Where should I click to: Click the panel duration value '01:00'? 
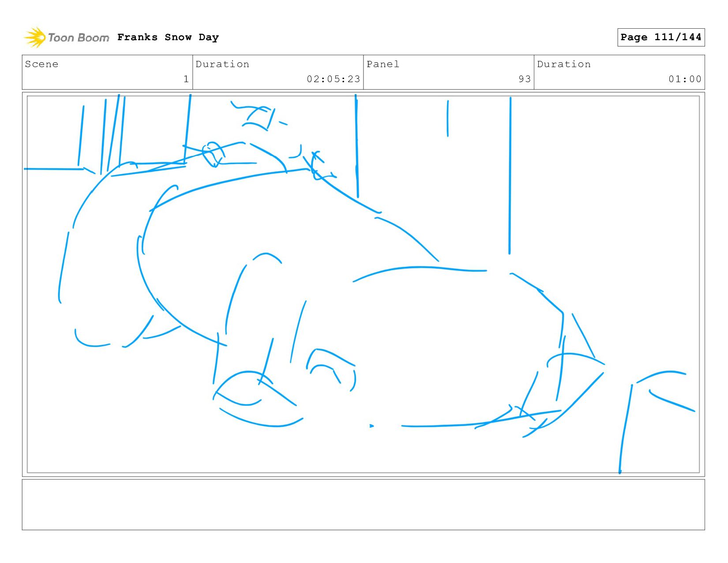click(x=685, y=79)
